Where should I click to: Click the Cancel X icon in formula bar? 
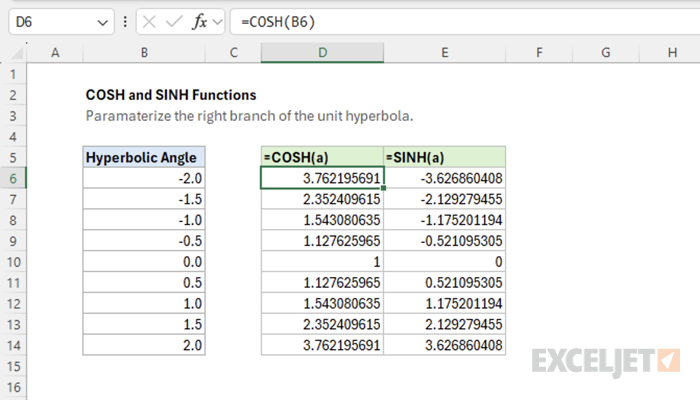pyautogui.click(x=149, y=21)
